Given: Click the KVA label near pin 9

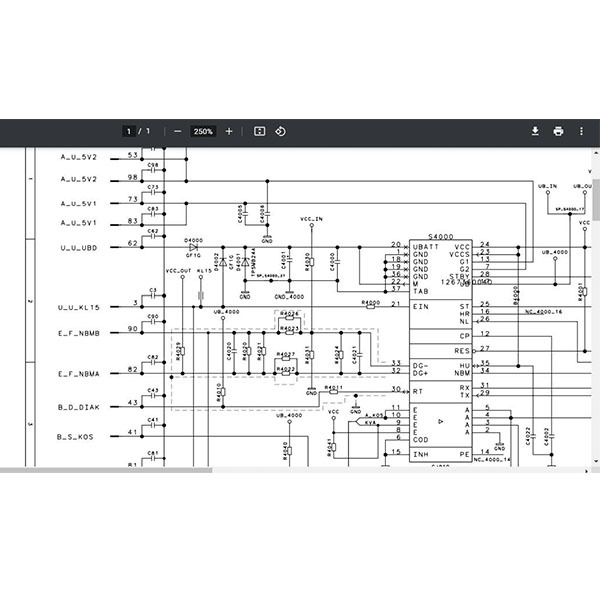Looking at the screenshot, I should tap(370, 422).
